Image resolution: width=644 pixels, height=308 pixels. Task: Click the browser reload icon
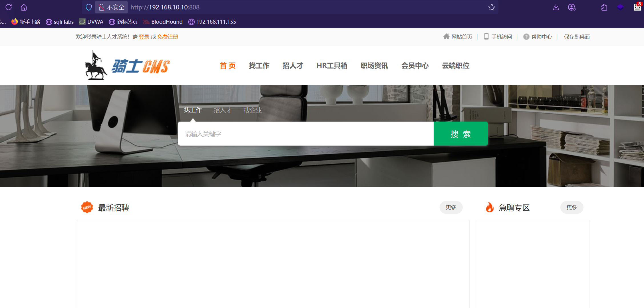[9, 7]
